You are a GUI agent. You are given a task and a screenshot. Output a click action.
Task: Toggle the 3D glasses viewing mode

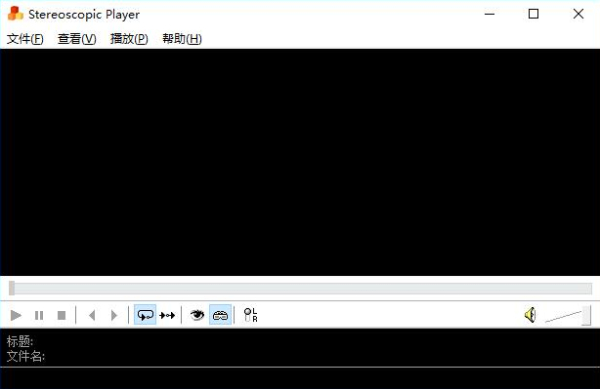(x=220, y=315)
